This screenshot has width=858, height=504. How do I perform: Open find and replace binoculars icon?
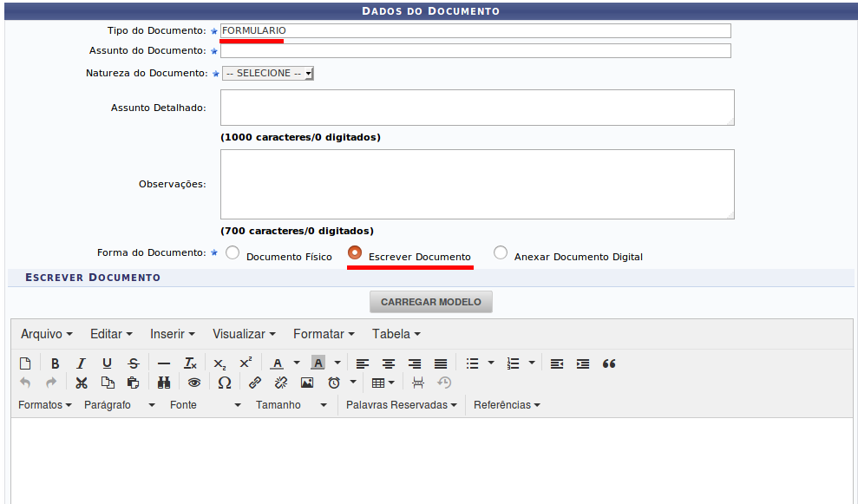pos(164,383)
